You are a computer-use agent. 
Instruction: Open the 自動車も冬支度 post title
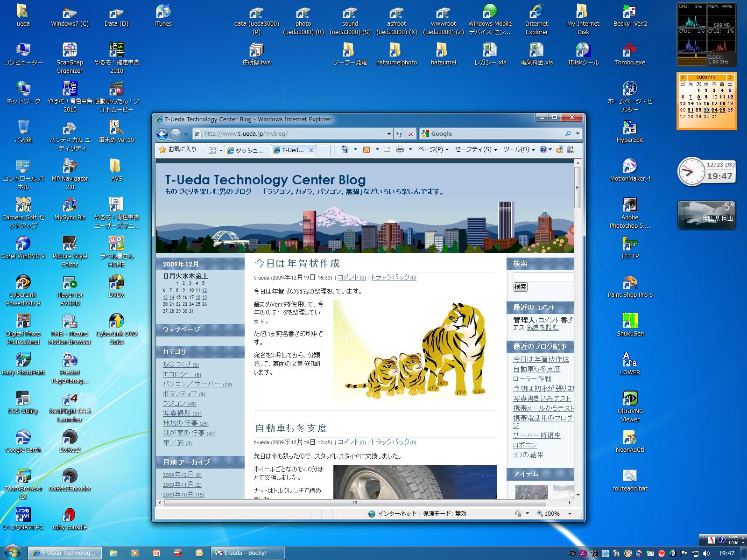pos(291,428)
